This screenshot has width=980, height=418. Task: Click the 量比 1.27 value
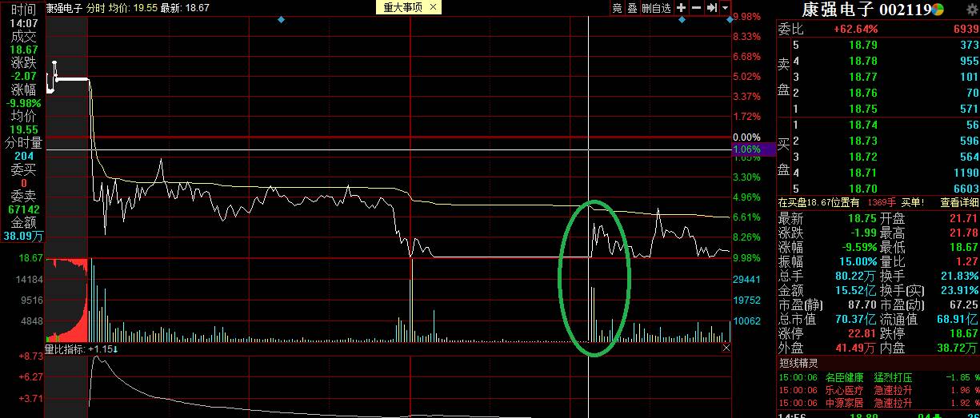tap(966, 261)
